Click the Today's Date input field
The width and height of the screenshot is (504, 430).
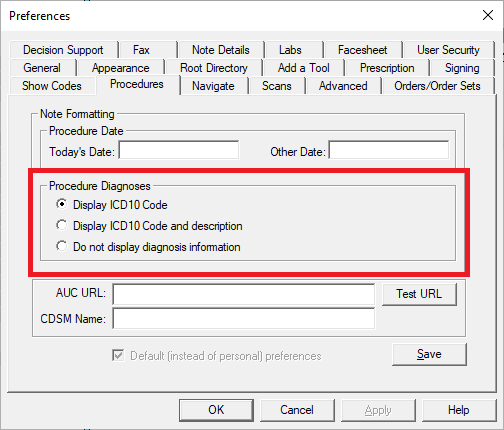pos(179,150)
